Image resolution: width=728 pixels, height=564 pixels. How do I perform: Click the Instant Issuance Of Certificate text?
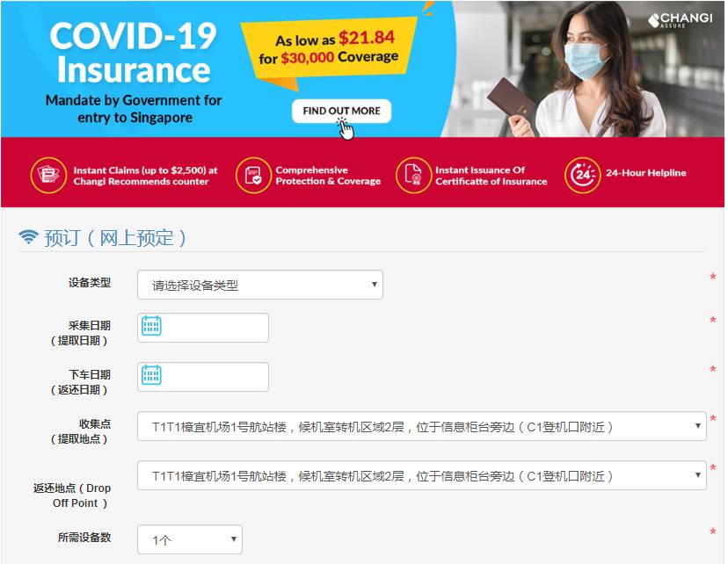click(491, 176)
